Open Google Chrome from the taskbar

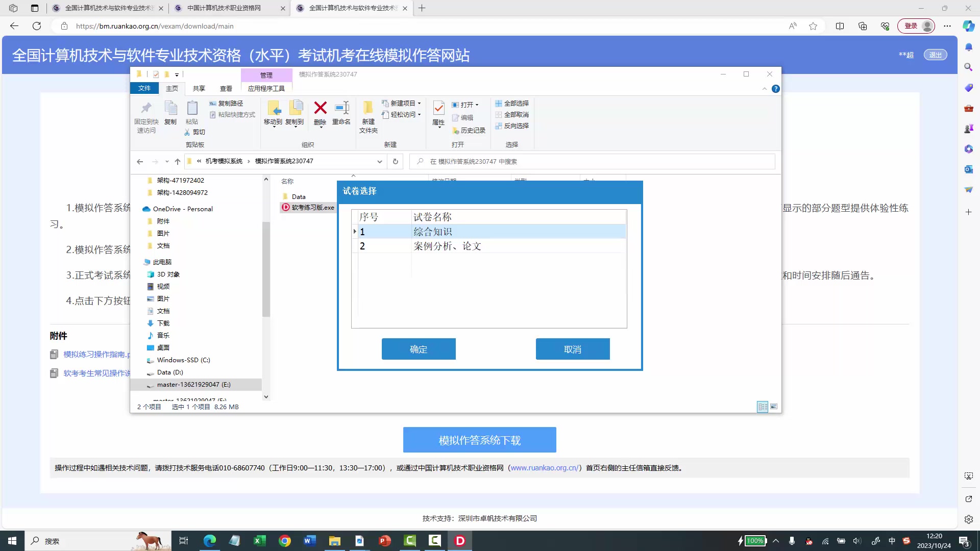285,541
